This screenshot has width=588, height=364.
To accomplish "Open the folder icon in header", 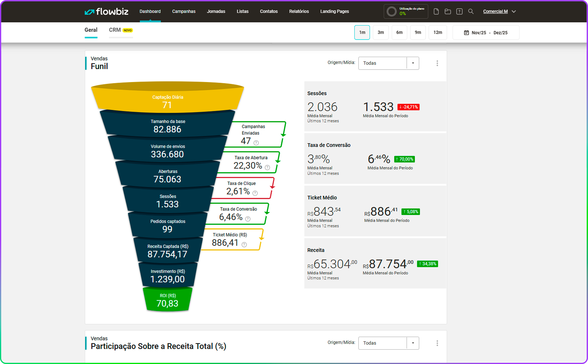I will tap(448, 12).
